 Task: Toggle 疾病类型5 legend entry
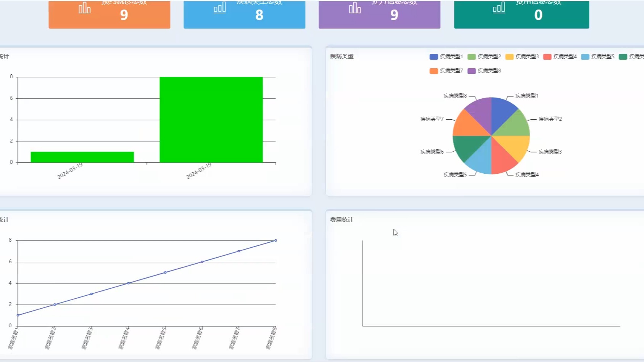pyautogui.click(x=597, y=56)
